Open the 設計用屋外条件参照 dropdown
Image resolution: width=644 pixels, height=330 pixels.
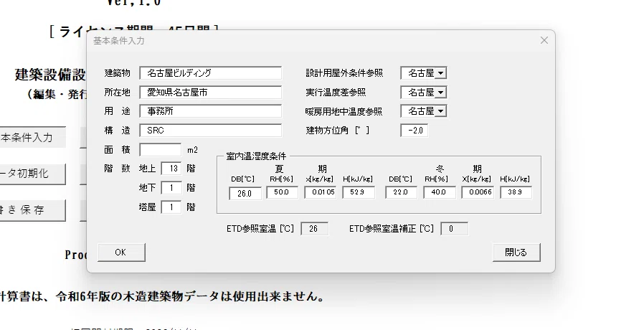pos(441,73)
